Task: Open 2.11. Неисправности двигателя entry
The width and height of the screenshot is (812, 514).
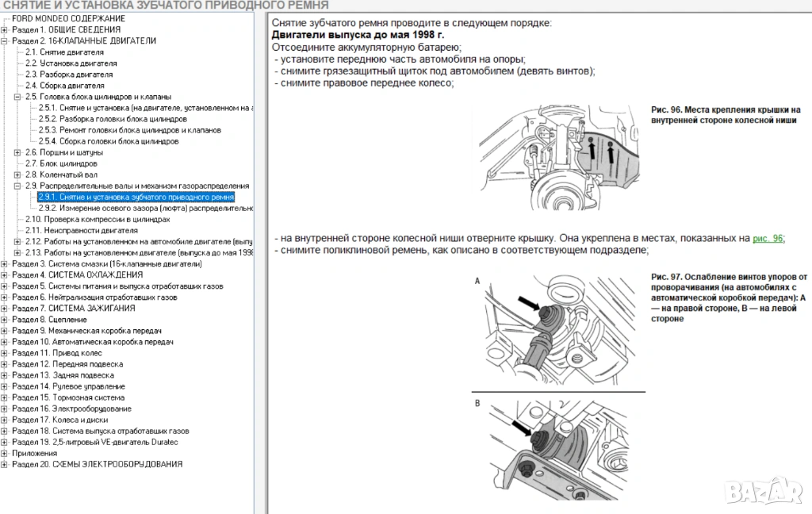Action: tap(75, 230)
